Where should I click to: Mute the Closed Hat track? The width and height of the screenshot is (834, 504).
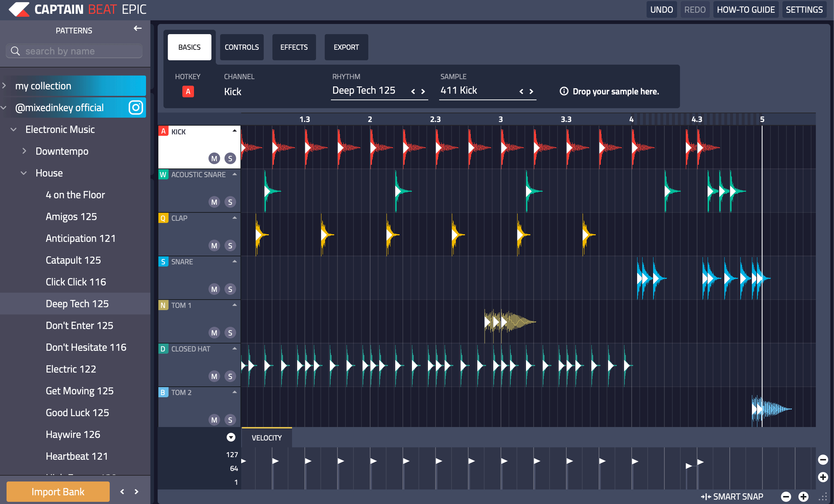coord(214,376)
